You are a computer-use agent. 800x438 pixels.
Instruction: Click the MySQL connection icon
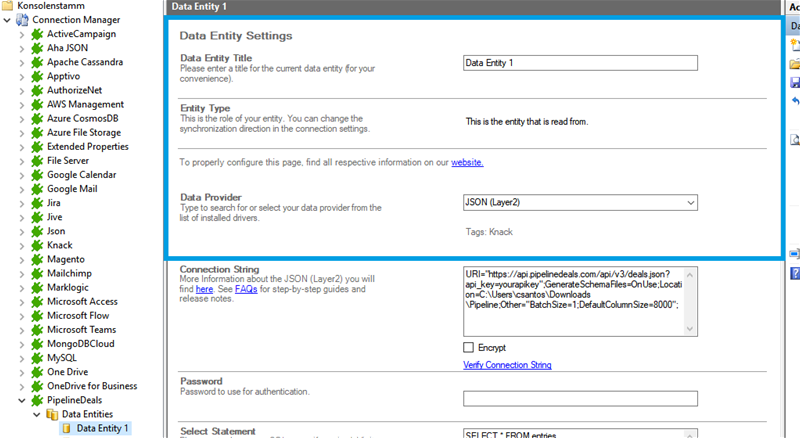pos(38,358)
